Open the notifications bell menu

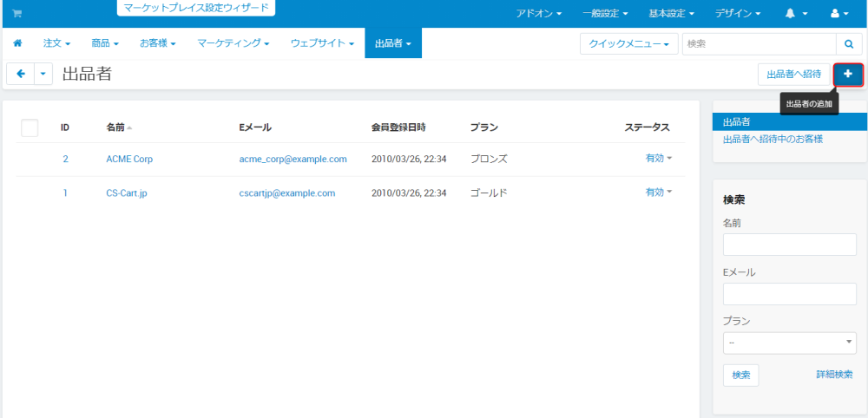[796, 14]
